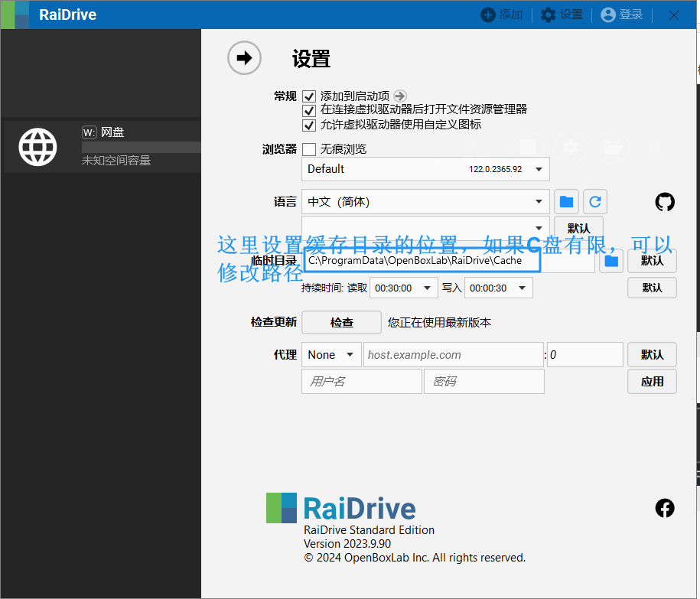Disable 允许虚拟驱动器使用自定义图标
Image resolution: width=700 pixels, height=599 pixels.
pyautogui.click(x=310, y=125)
